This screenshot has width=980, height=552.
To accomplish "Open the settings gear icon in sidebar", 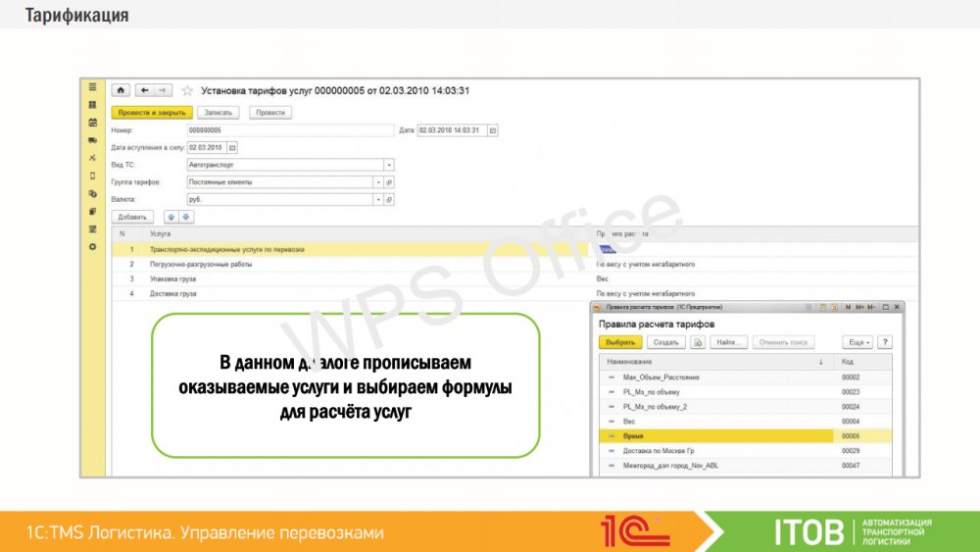I will pos(93,246).
